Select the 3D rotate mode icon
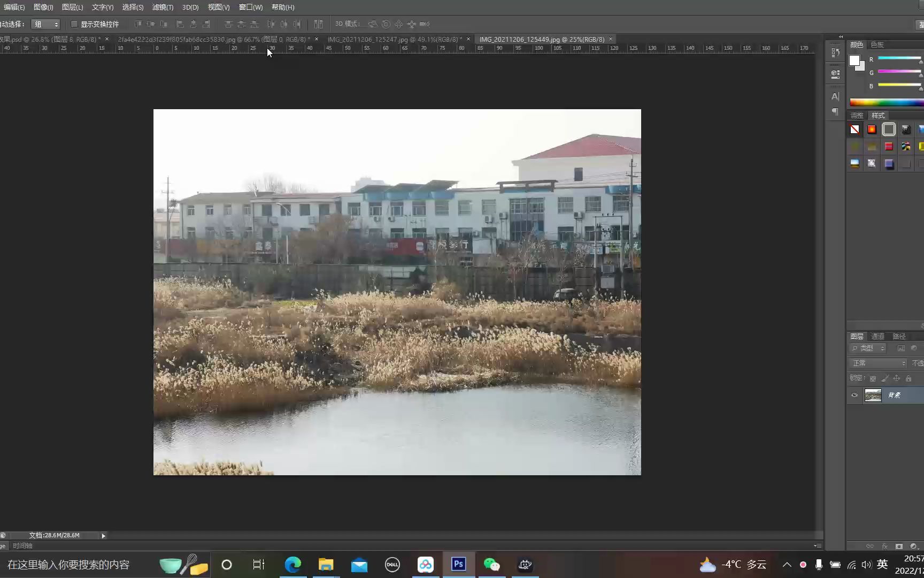The width and height of the screenshot is (924, 578). pos(373,24)
